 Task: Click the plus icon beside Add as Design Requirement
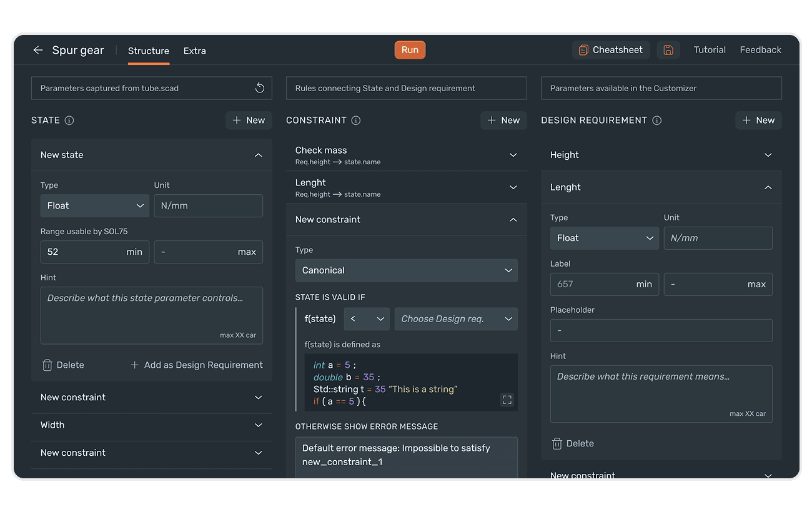tap(134, 365)
